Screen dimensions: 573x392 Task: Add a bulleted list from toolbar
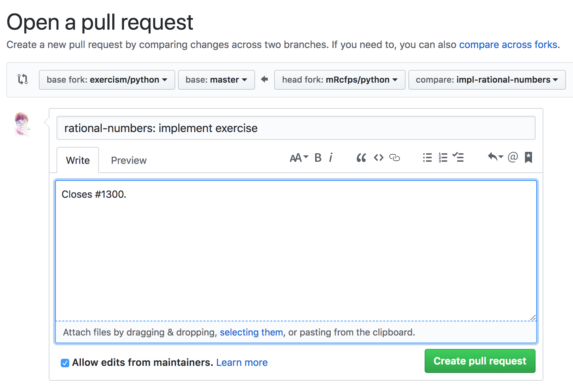pos(427,158)
